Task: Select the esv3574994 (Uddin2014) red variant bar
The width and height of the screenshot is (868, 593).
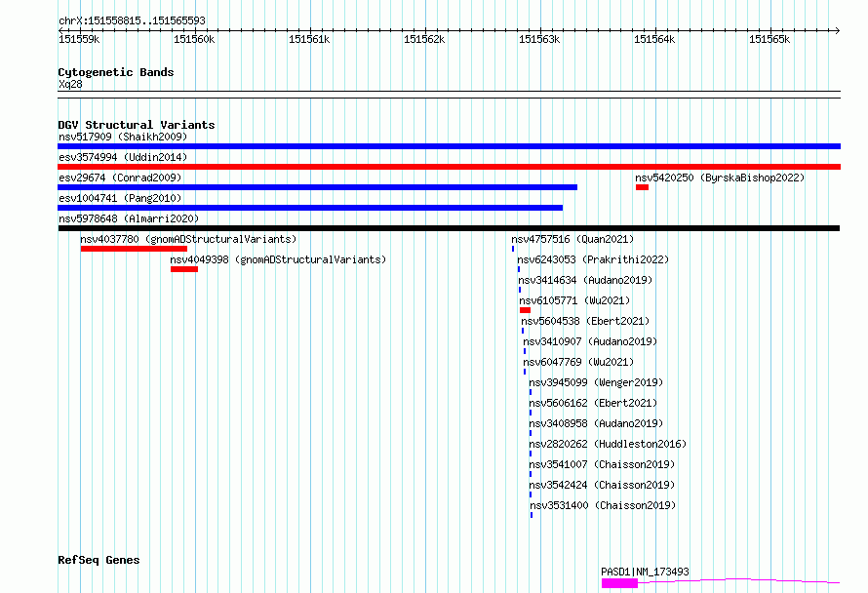Action: point(449,167)
